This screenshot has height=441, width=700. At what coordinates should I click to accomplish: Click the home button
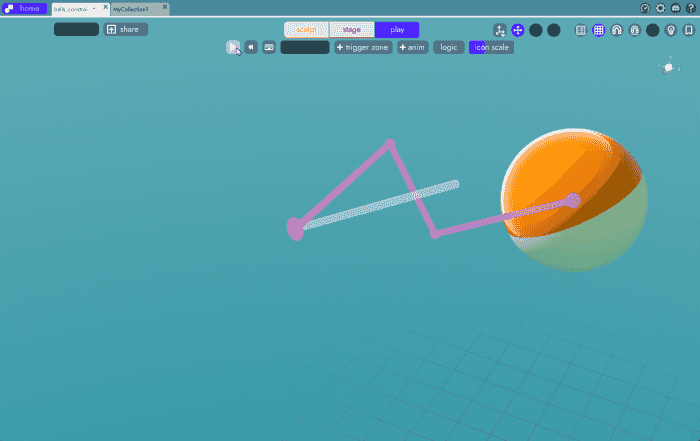(x=24, y=8)
